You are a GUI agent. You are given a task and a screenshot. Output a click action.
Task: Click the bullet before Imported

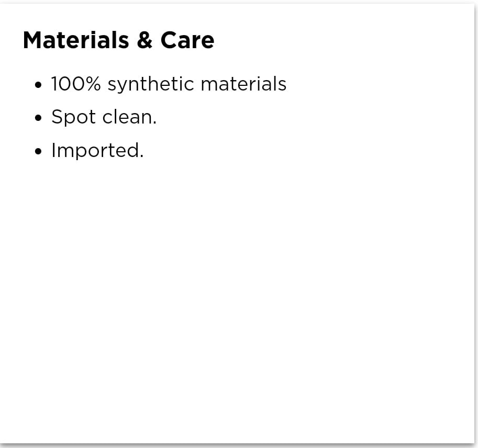pos(37,151)
